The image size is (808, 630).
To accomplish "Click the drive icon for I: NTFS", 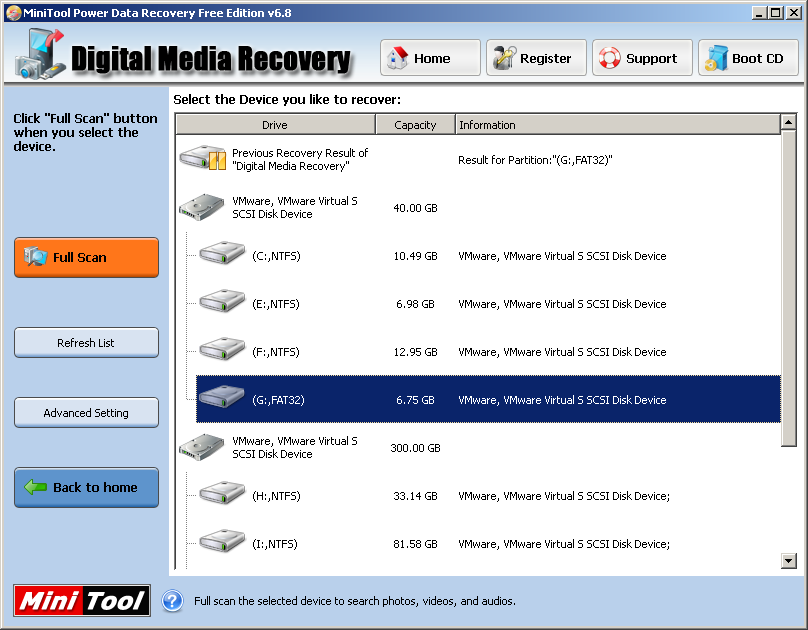I will pos(223,541).
